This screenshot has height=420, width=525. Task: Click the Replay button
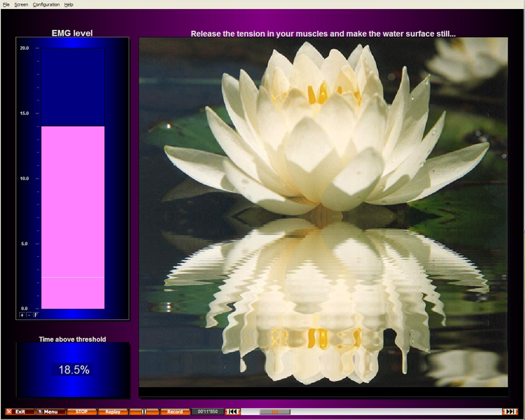click(x=113, y=412)
